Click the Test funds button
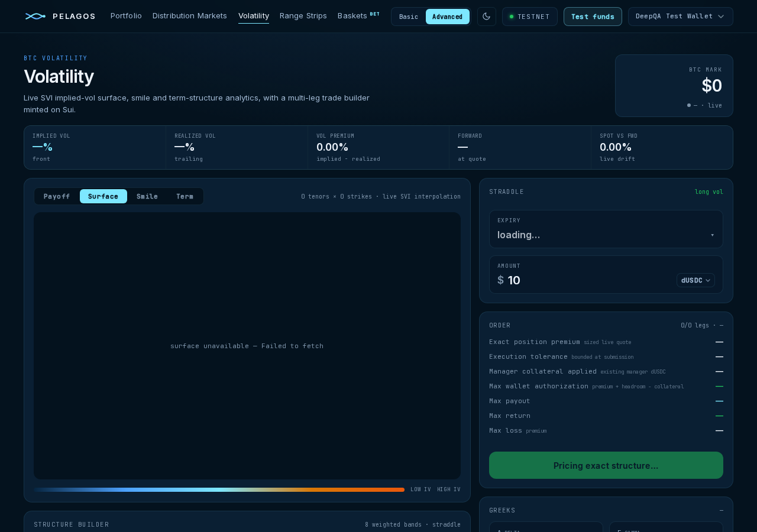 click(x=593, y=17)
